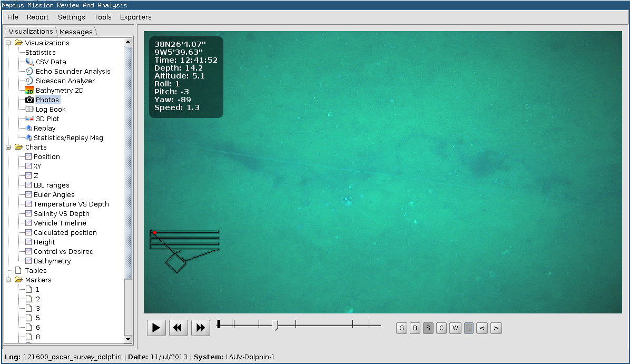The width and height of the screenshot is (630, 364).
Task: Go to next photo with > button
Action: tap(496, 328)
